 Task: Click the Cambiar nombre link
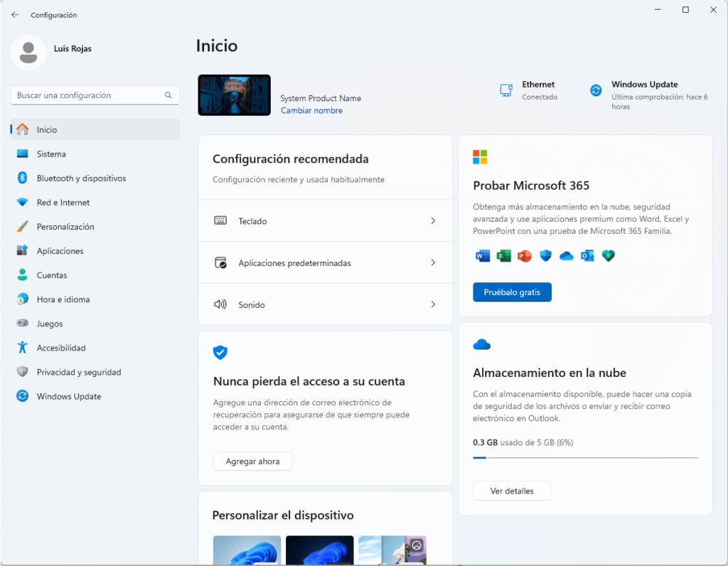(311, 111)
